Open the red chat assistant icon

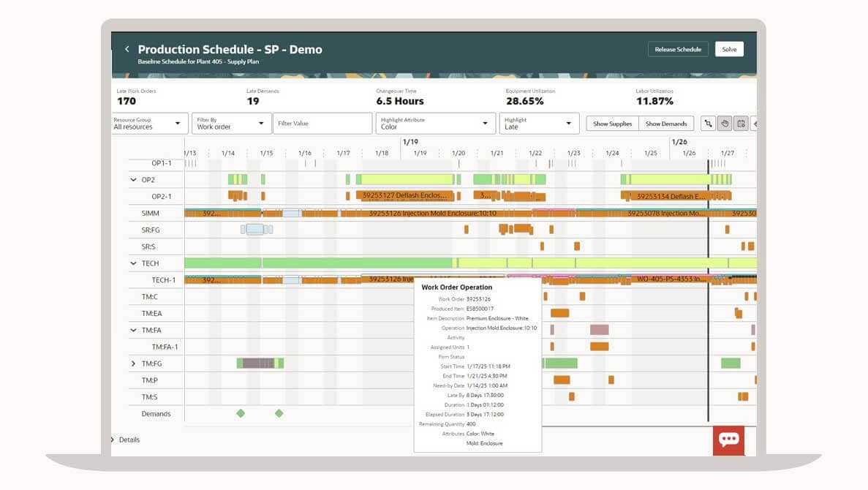(728, 440)
